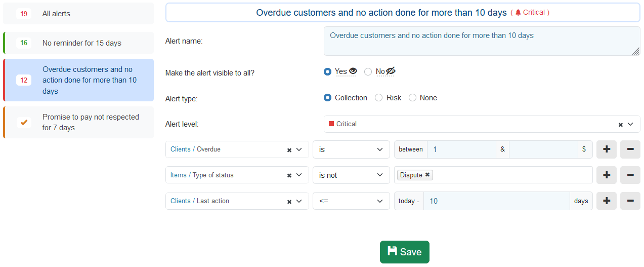Choose Risk as the alert type

378,98
